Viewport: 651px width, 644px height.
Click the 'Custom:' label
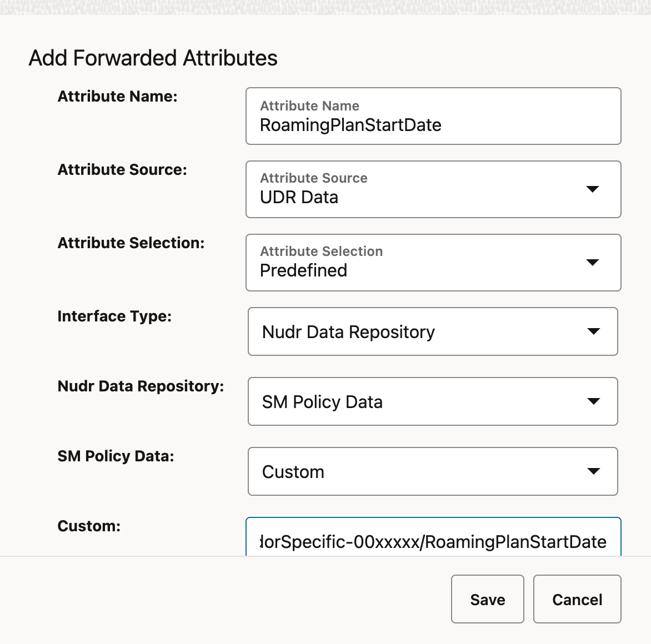(x=89, y=526)
